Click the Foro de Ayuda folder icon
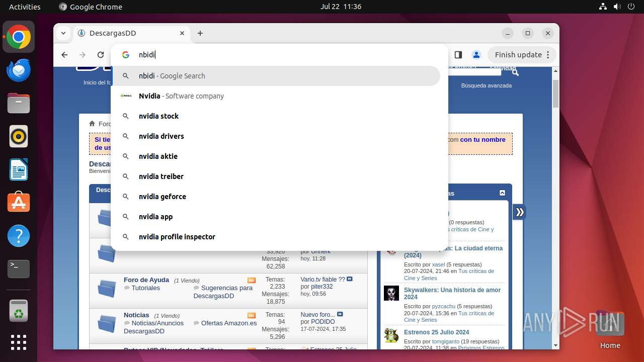This screenshot has width=644, height=362. pyautogui.click(x=107, y=288)
